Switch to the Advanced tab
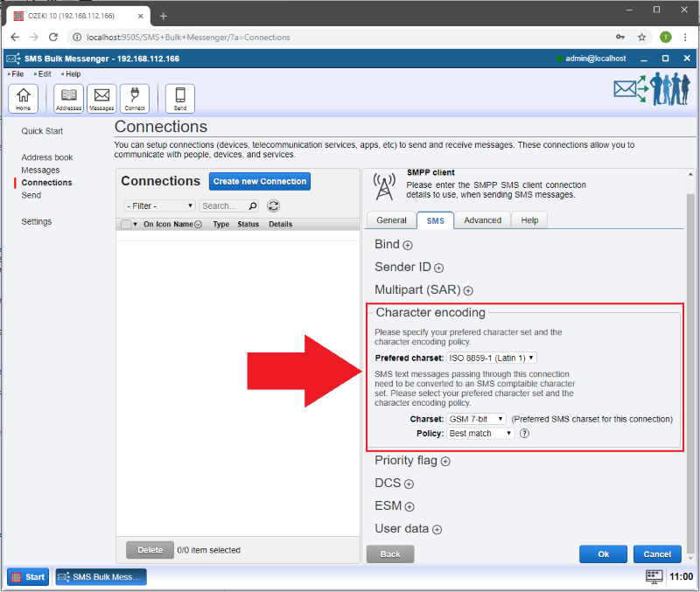Screen dimensions: 700x592 click(x=482, y=220)
